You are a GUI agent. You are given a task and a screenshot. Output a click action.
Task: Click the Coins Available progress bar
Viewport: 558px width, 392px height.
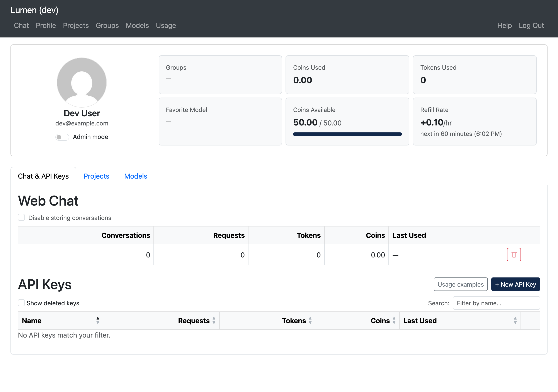[347, 134]
